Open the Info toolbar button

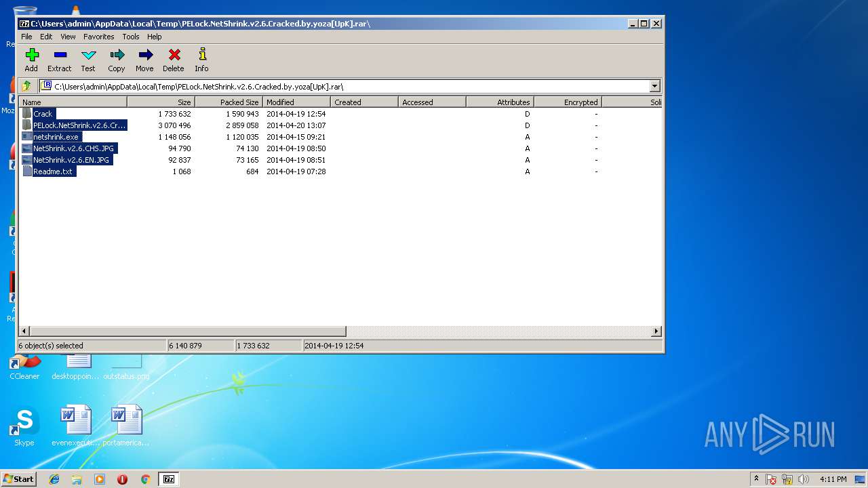pos(201,60)
